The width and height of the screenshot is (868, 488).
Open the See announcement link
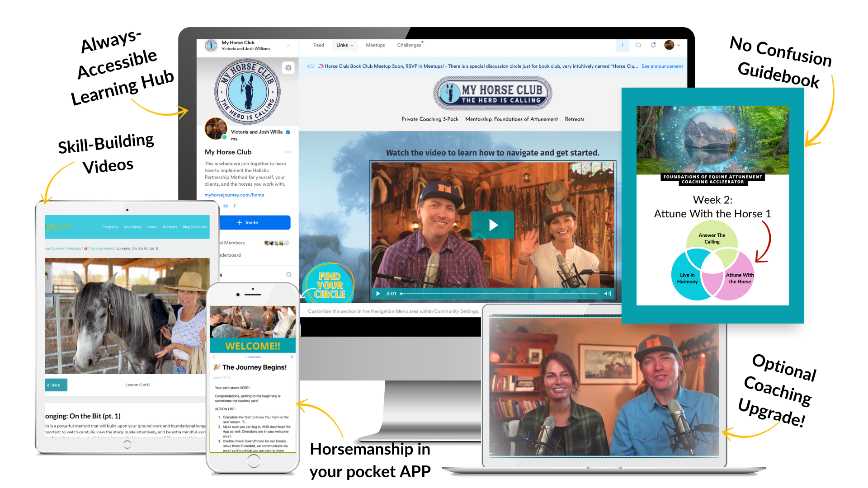click(662, 66)
